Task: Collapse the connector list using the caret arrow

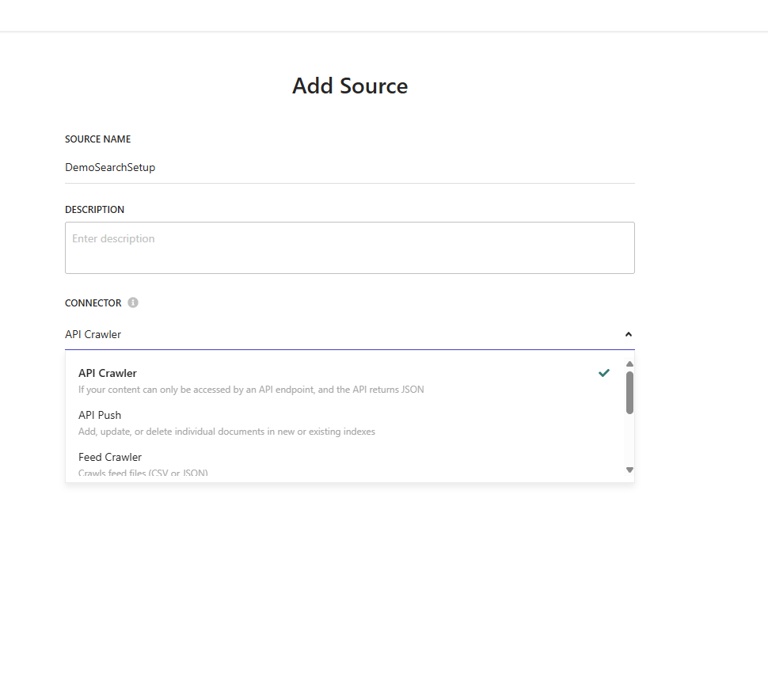Action: pyautogui.click(x=628, y=334)
